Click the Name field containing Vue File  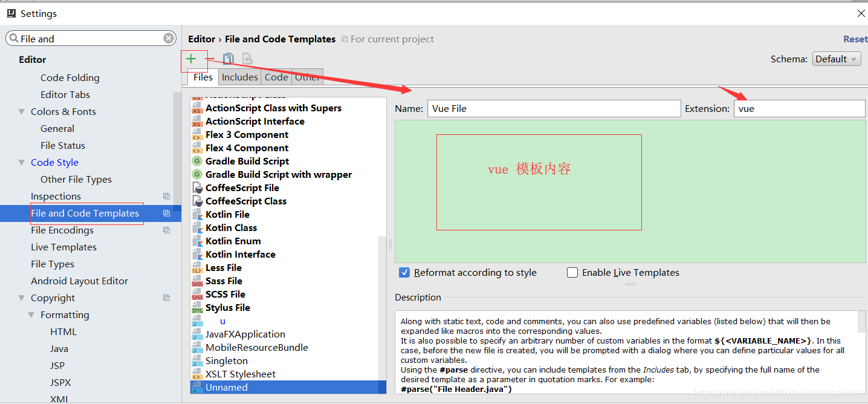pyautogui.click(x=554, y=109)
